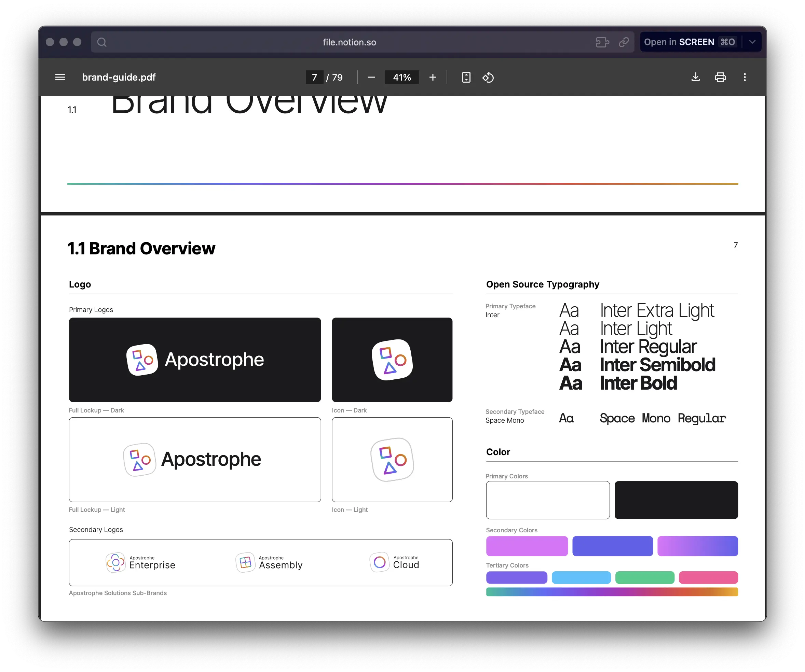Click the Full Lockup Light logo thumbnail
This screenshot has height=672, width=805.
coord(195,460)
